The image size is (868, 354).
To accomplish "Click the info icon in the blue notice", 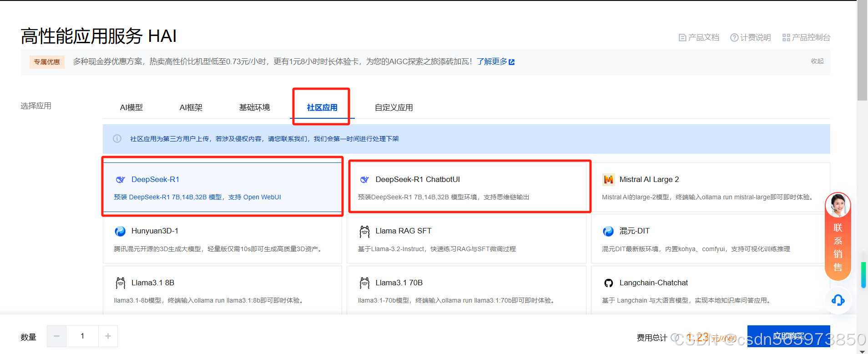I will (117, 139).
